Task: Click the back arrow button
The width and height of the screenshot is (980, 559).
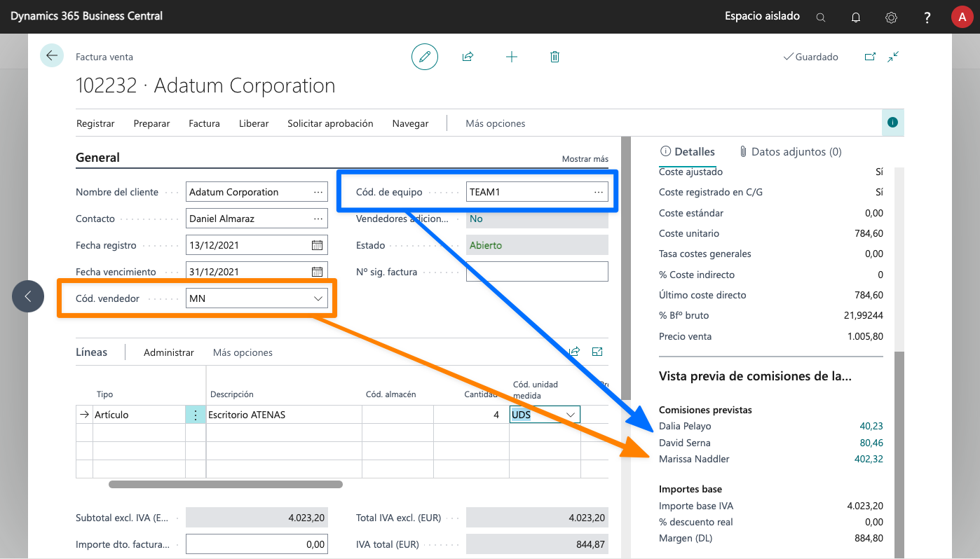Action: [52, 56]
